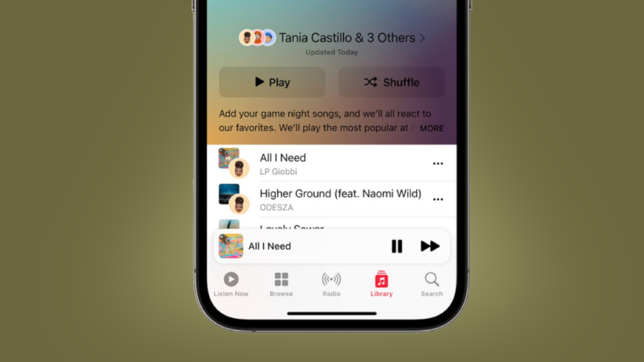Skip forward using the fast-forward icon
The width and height of the screenshot is (644, 362).
[430, 246]
